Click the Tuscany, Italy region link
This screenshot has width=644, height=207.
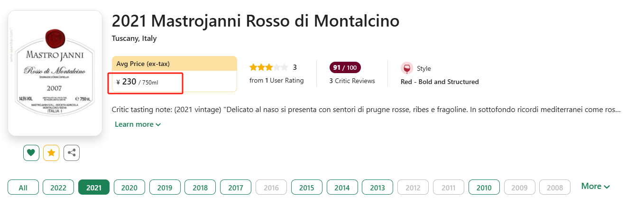(x=134, y=38)
